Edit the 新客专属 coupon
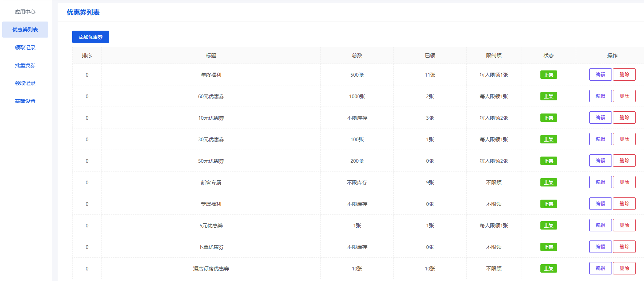This screenshot has width=644, height=281. 600,182
